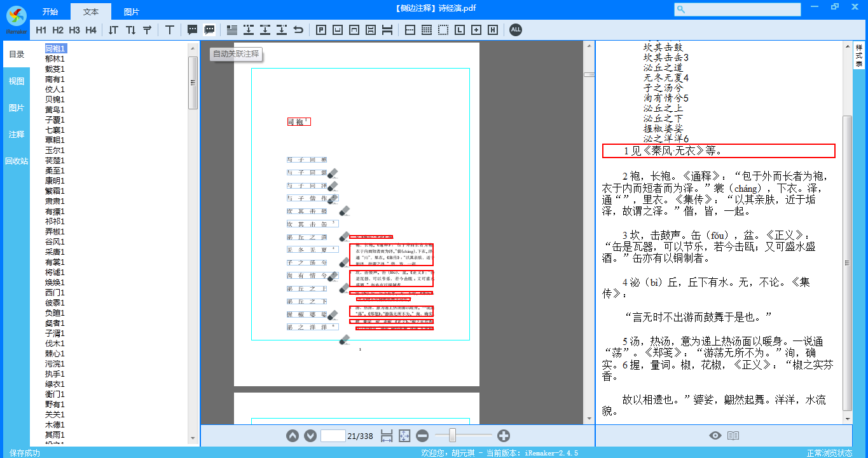Toggle the eye preview icon below text panel
868x458 pixels.
tap(715, 436)
